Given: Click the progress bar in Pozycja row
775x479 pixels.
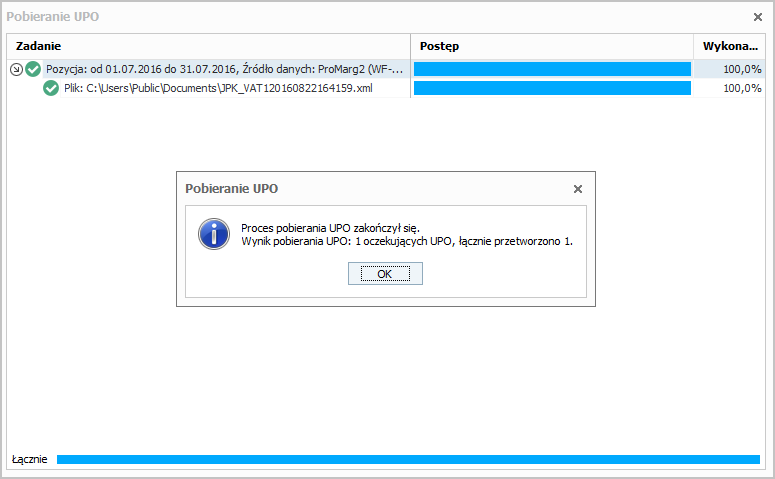Looking at the screenshot, I should (552, 69).
